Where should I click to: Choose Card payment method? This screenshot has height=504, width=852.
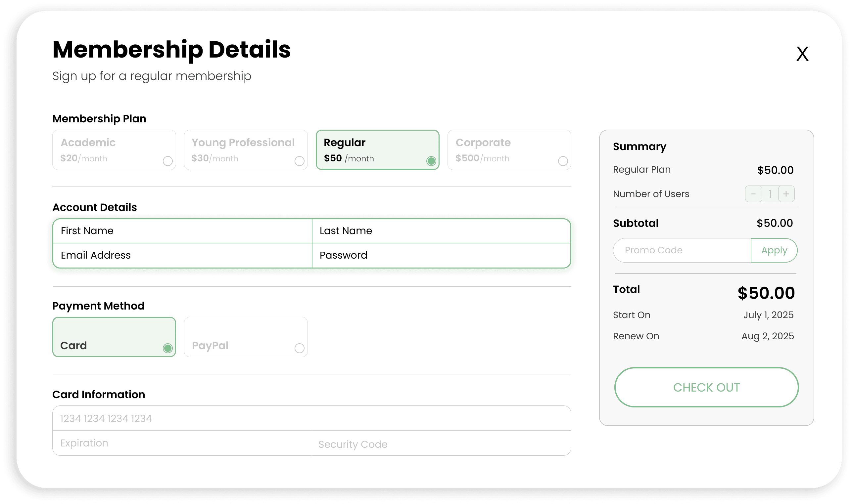pyautogui.click(x=114, y=337)
